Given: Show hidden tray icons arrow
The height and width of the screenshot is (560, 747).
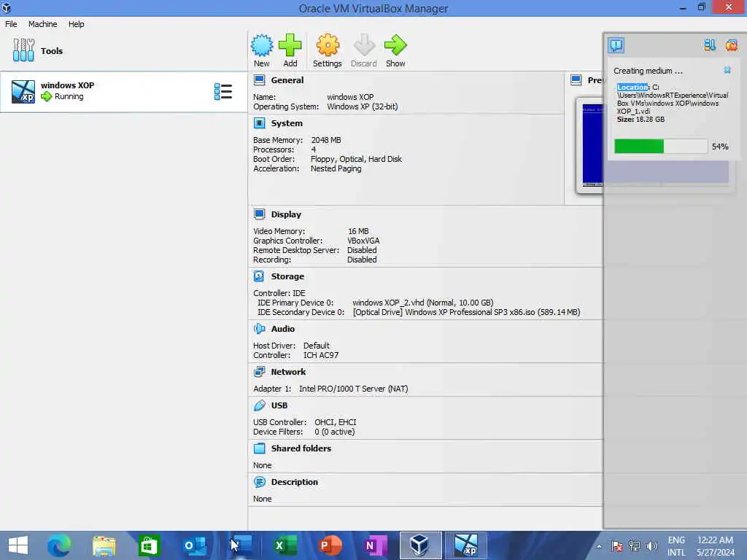Looking at the screenshot, I should 599,545.
